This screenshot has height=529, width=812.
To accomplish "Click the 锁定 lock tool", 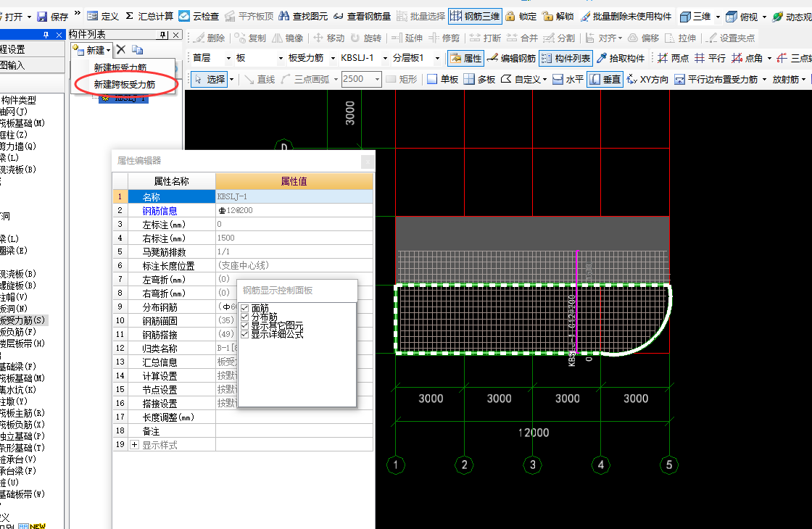I will [521, 17].
